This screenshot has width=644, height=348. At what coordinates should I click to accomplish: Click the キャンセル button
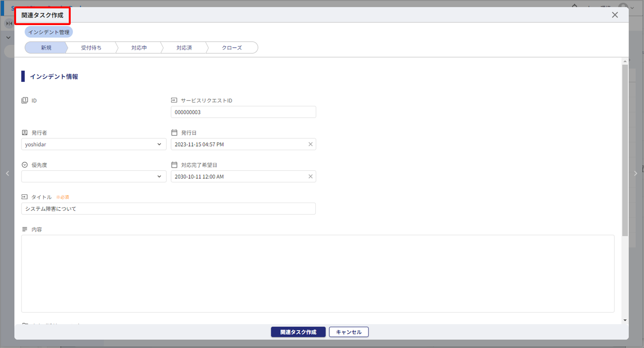pyautogui.click(x=349, y=332)
